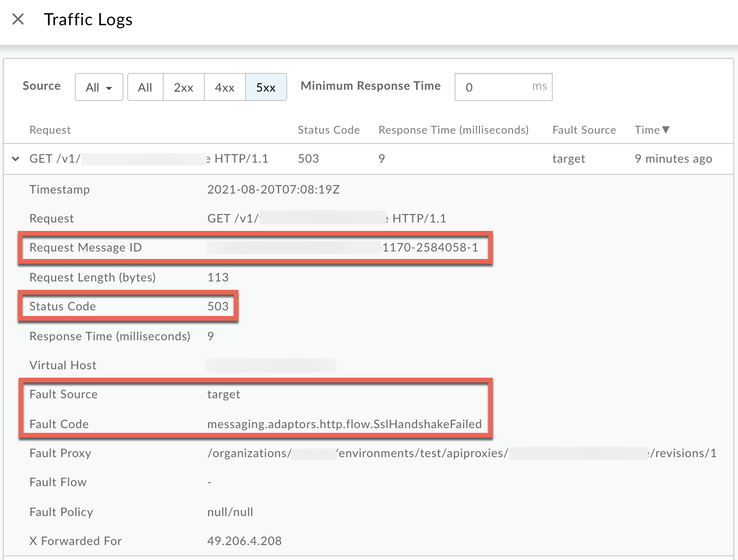
Task: Select the SslHandshakeFailed fault code value
Action: click(344, 424)
